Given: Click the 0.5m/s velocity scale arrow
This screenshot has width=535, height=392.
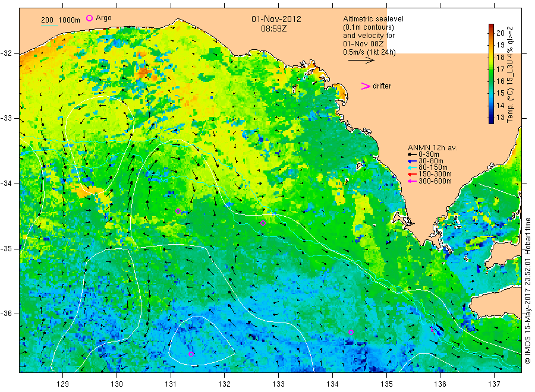Looking at the screenshot, I should 361,61.
